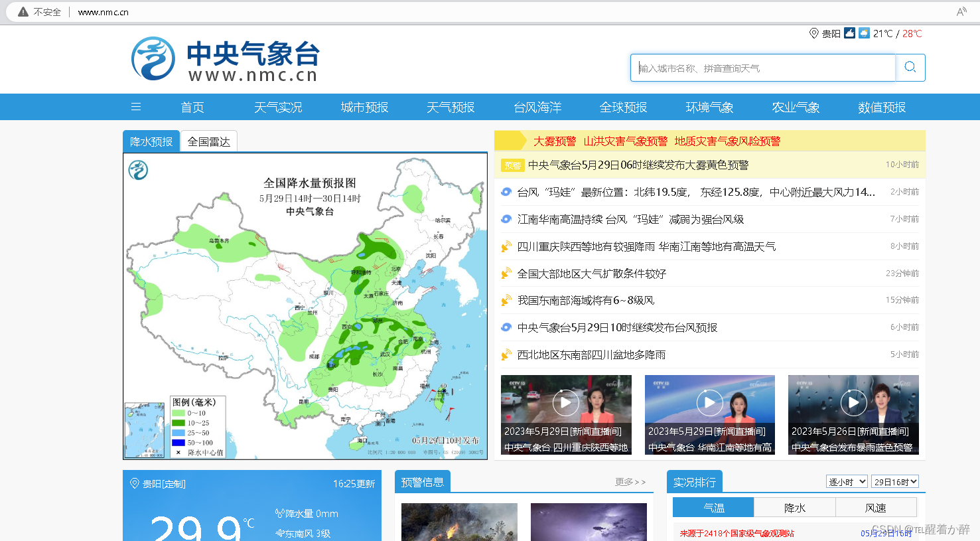Screen dimensions: 980x541
Task: Play the 暴雨蓝色预警 news video
Action: point(853,402)
